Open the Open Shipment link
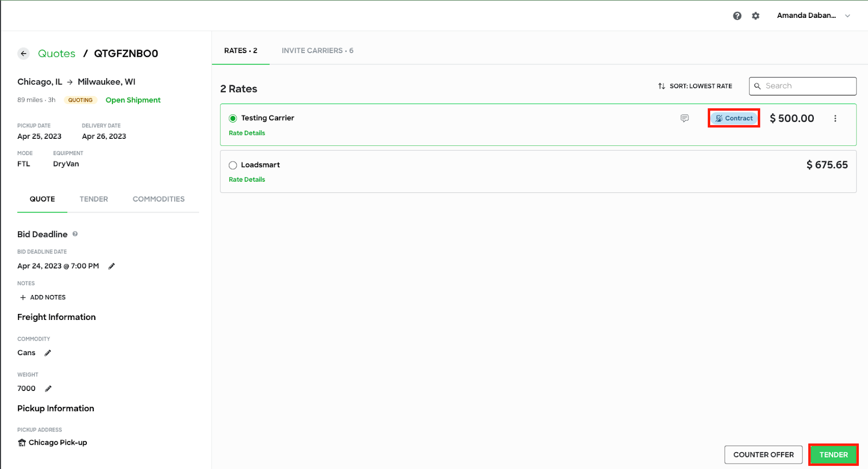 133,100
